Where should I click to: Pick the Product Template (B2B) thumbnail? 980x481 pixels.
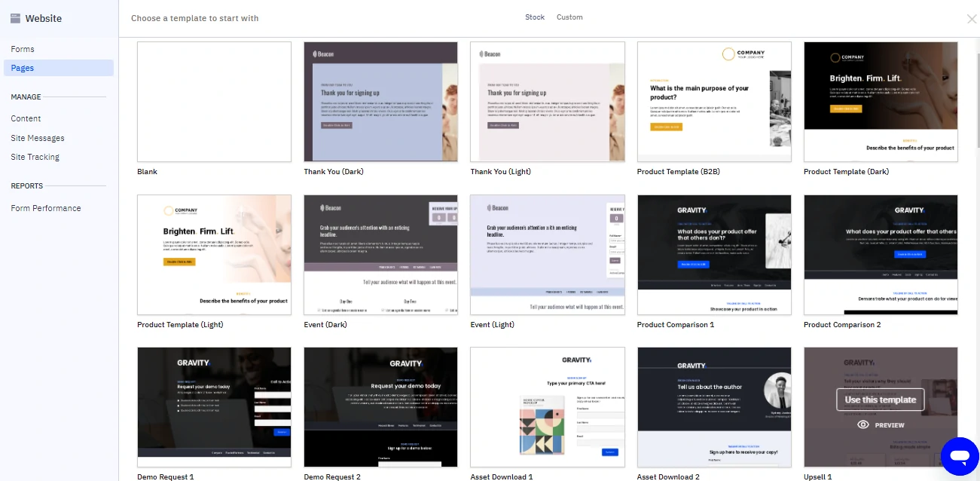(714, 102)
